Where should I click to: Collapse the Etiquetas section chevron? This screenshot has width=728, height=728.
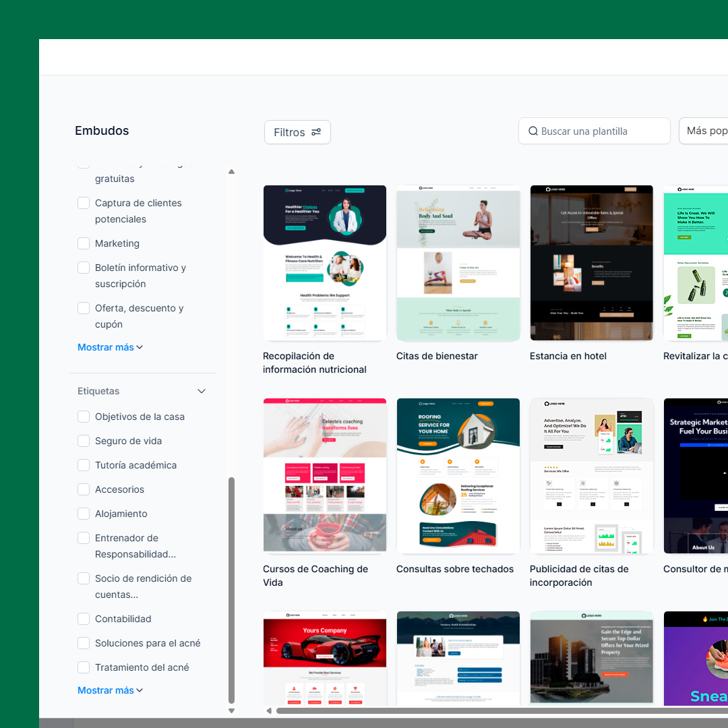202,391
